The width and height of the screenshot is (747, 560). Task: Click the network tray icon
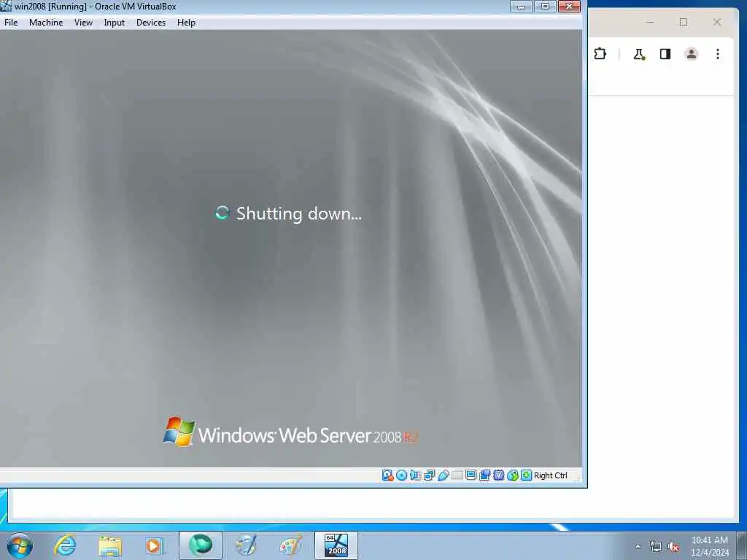point(656,547)
